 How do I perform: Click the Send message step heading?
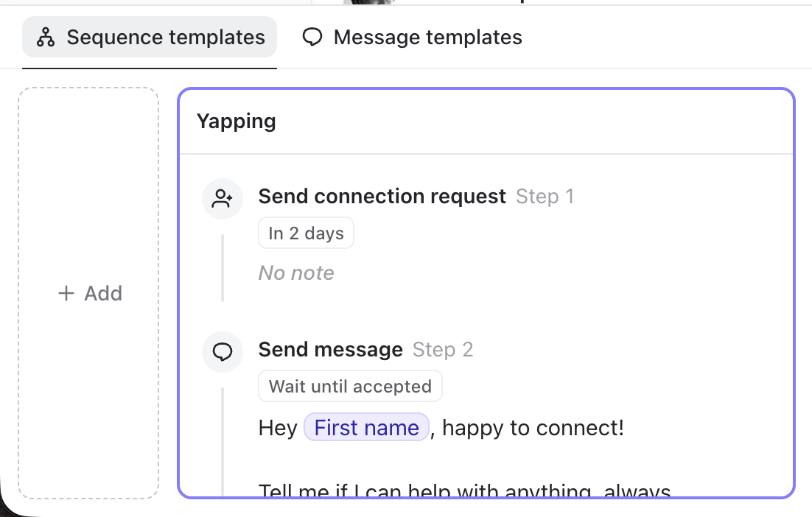pyautogui.click(x=330, y=350)
